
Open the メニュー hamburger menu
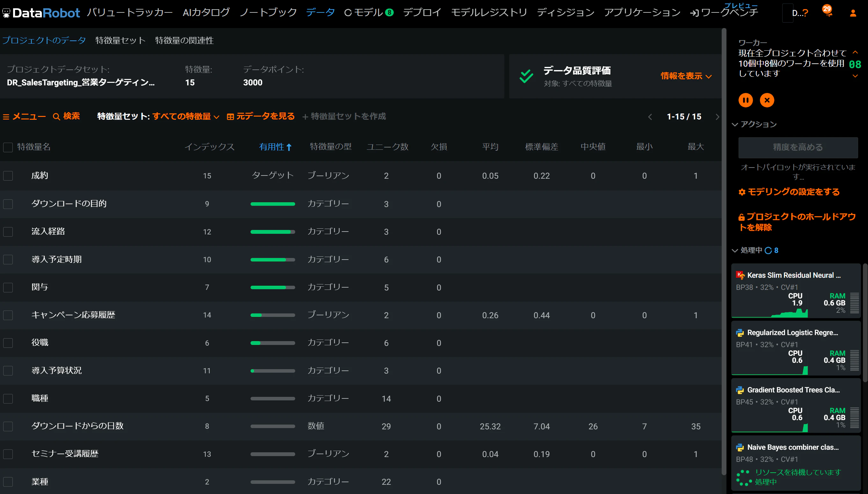[24, 116]
